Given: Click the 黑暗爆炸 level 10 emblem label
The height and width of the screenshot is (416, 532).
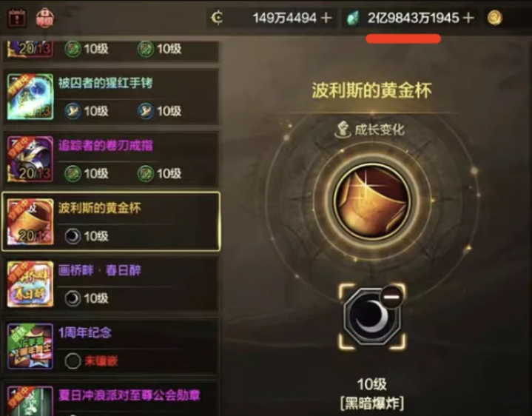Looking at the screenshot, I should (x=372, y=394).
